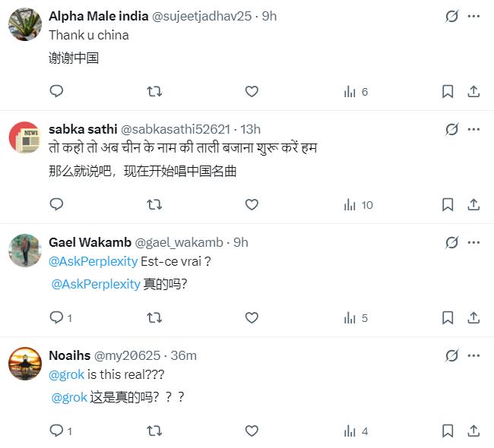Like the Noaihs tweet
The width and height of the screenshot is (494, 448).
point(252,431)
